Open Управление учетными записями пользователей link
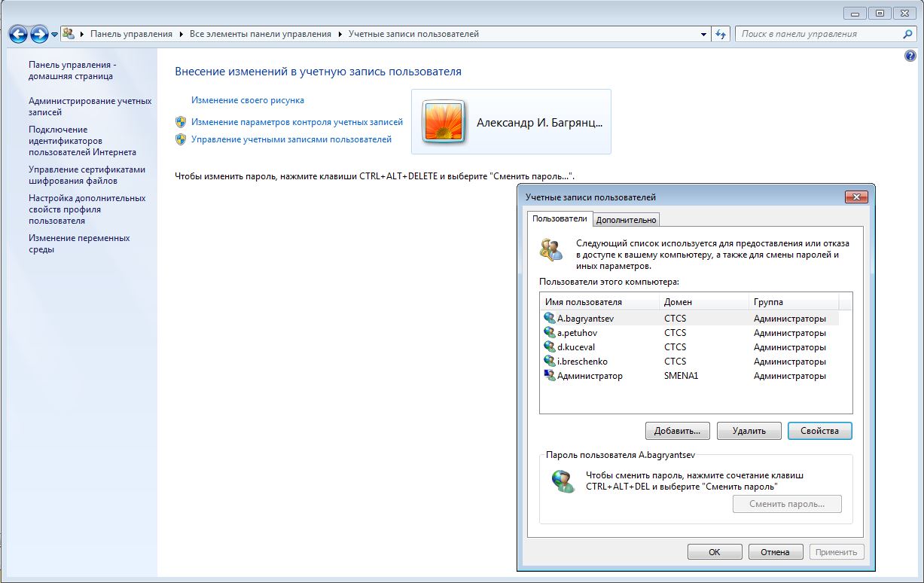 291,139
